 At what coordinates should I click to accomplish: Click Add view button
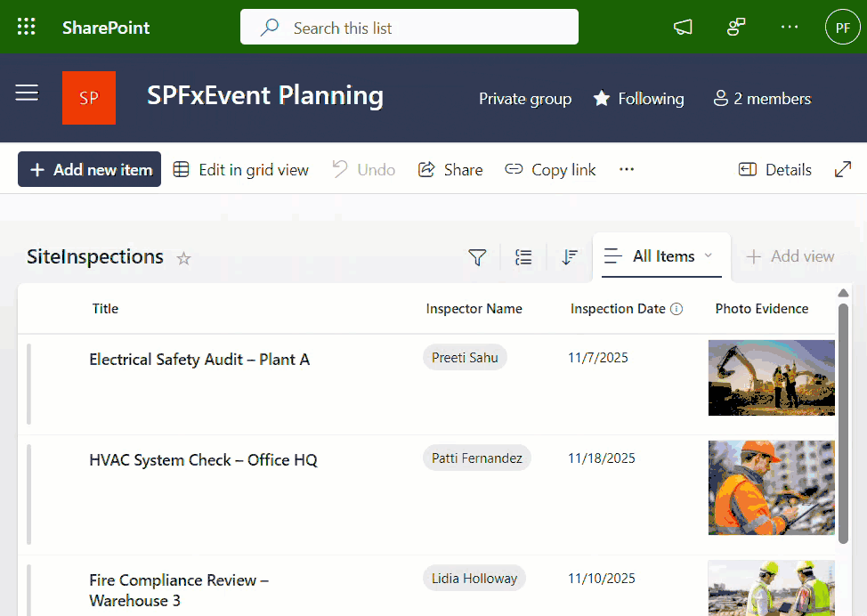tap(790, 256)
